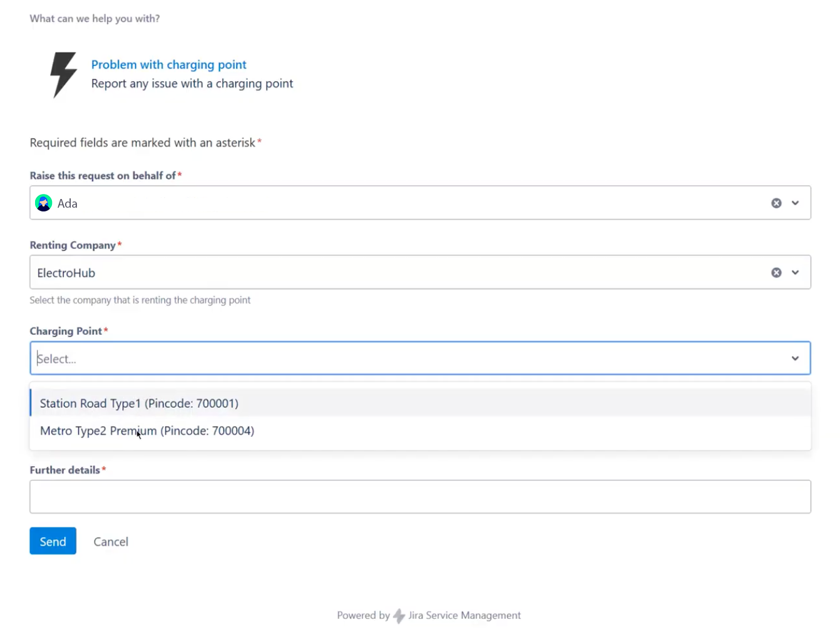Clear the 'Raise this request on behalf of' field
Image resolution: width=840 pixels, height=637 pixels.
coord(776,203)
